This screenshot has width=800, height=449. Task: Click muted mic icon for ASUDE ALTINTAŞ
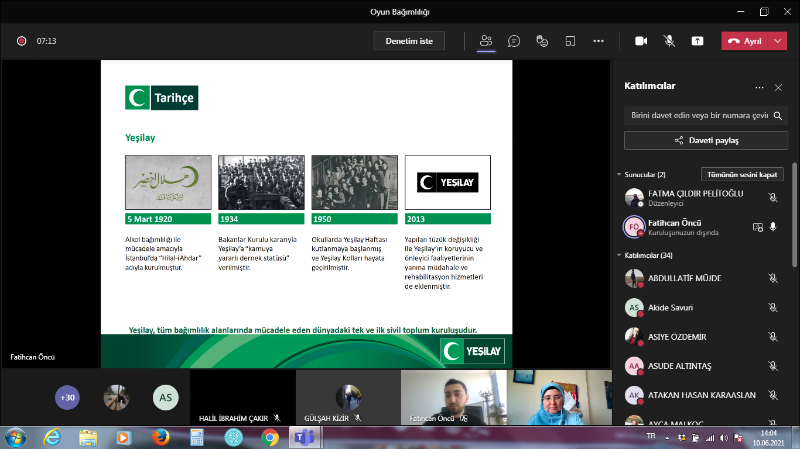(773, 366)
